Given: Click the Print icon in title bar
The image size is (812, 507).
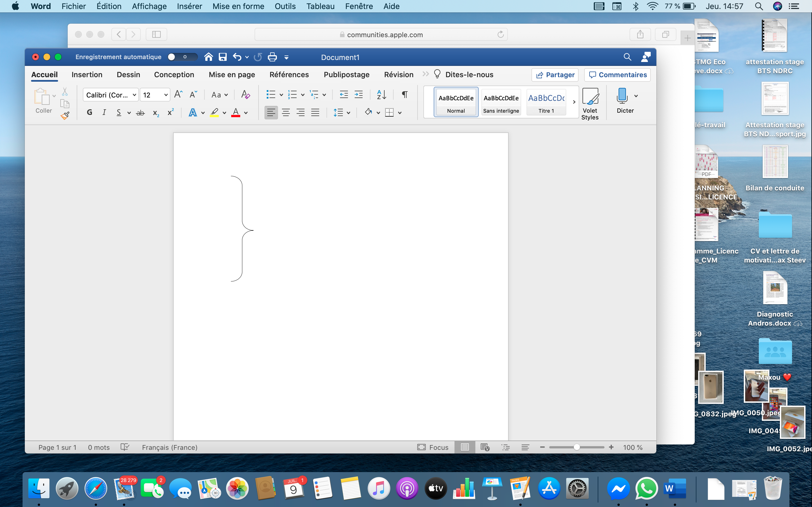Looking at the screenshot, I should [x=272, y=57].
